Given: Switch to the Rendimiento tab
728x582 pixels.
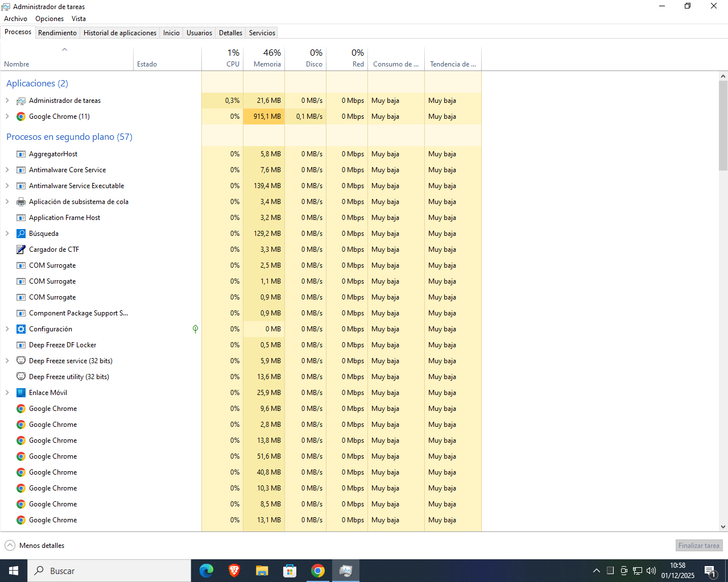Looking at the screenshot, I should tap(57, 33).
